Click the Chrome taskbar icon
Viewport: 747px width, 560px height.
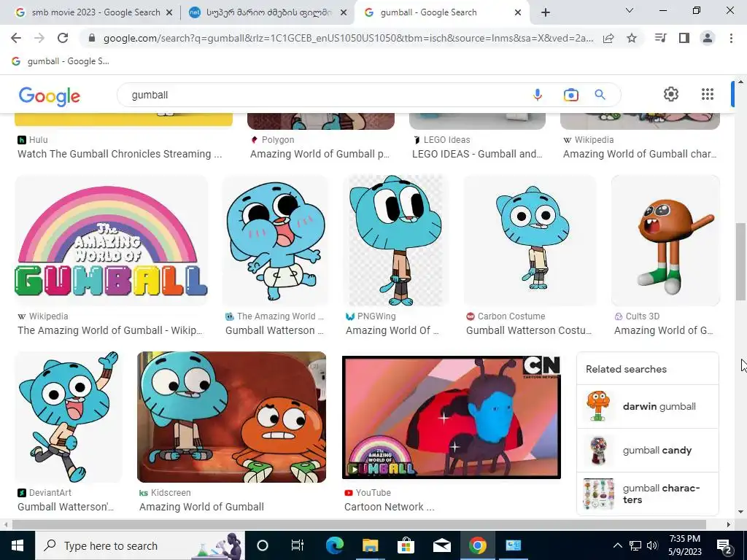pos(477,545)
